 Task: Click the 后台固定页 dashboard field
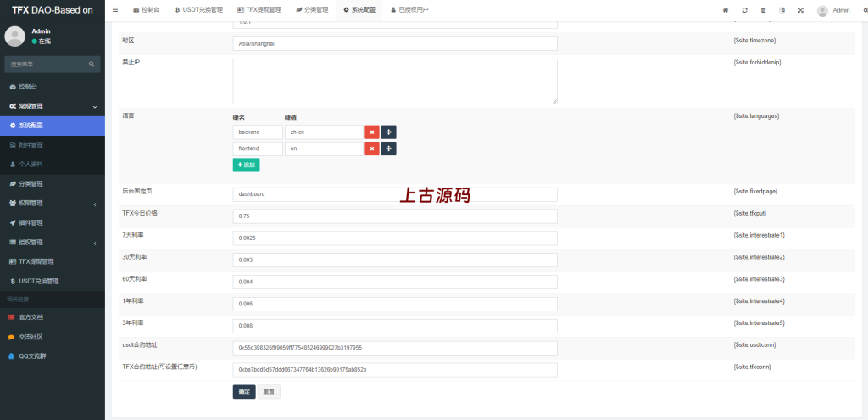[395, 194]
